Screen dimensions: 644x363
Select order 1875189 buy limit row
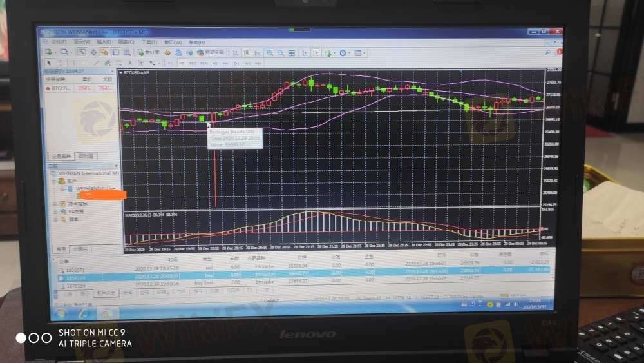pyautogui.click(x=304, y=283)
